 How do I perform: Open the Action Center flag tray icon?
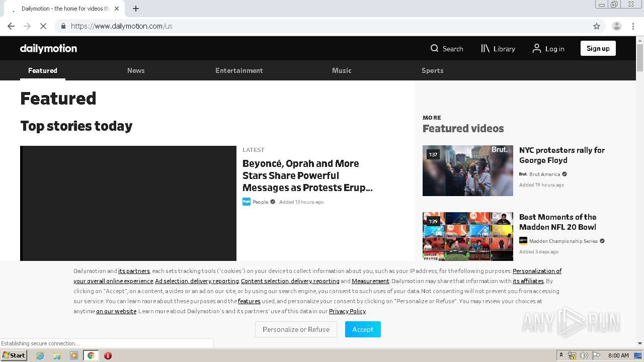[x=596, y=355]
